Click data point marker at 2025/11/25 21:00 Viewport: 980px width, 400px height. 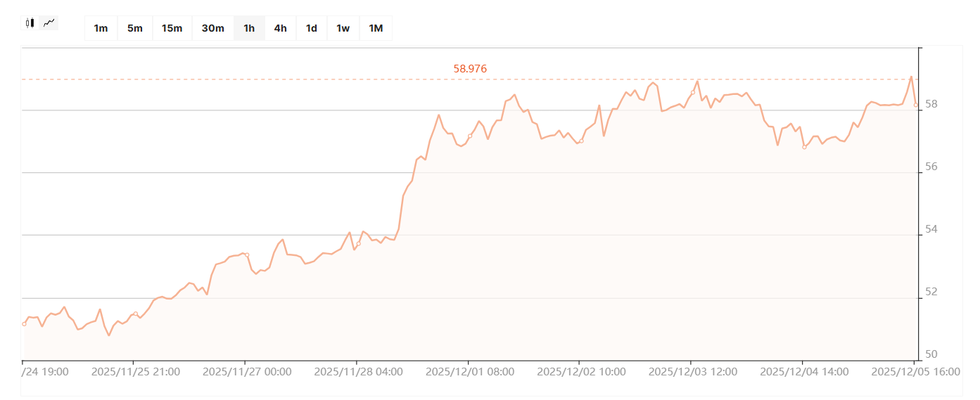(136, 314)
